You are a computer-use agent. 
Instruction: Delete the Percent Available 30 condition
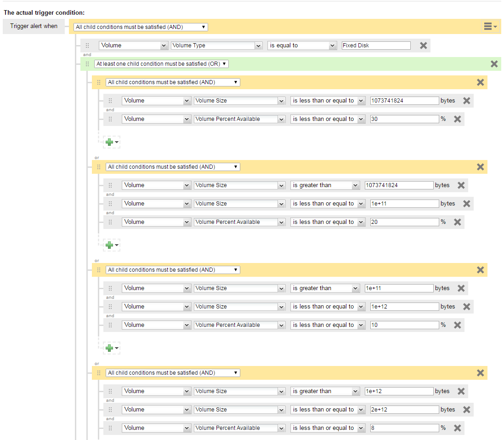(457, 119)
